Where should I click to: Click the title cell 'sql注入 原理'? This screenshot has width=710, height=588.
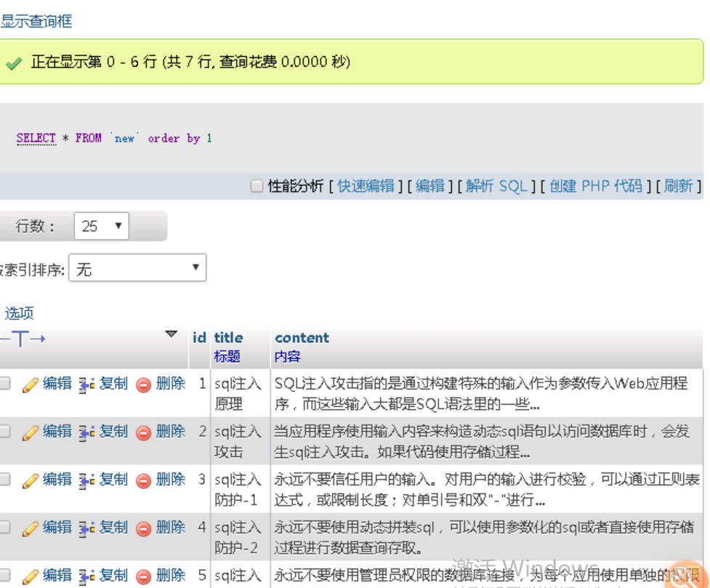click(x=241, y=392)
